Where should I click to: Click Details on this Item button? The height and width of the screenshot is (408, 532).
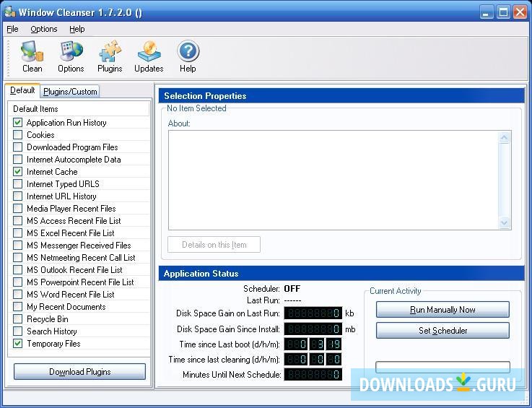(214, 245)
